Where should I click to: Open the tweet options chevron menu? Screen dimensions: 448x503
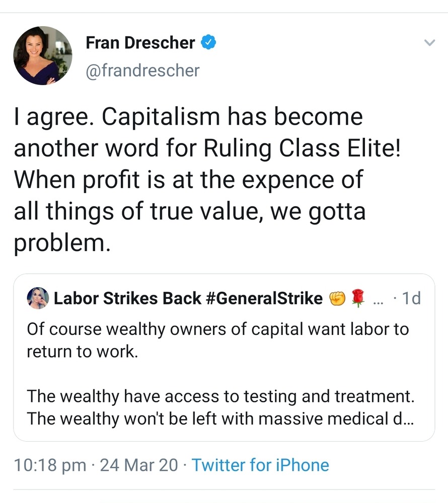click(429, 43)
